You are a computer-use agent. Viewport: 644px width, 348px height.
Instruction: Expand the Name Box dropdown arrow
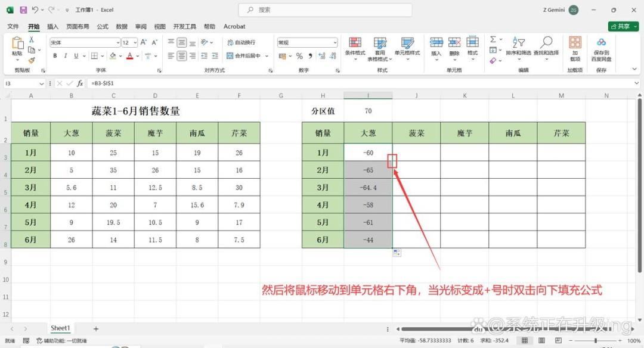tap(42, 83)
